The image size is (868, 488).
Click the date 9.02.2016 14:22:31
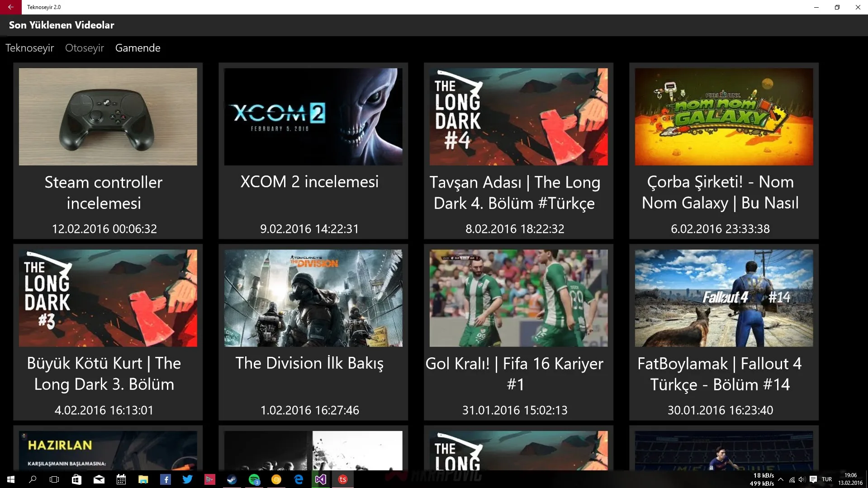tap(309, 229)
